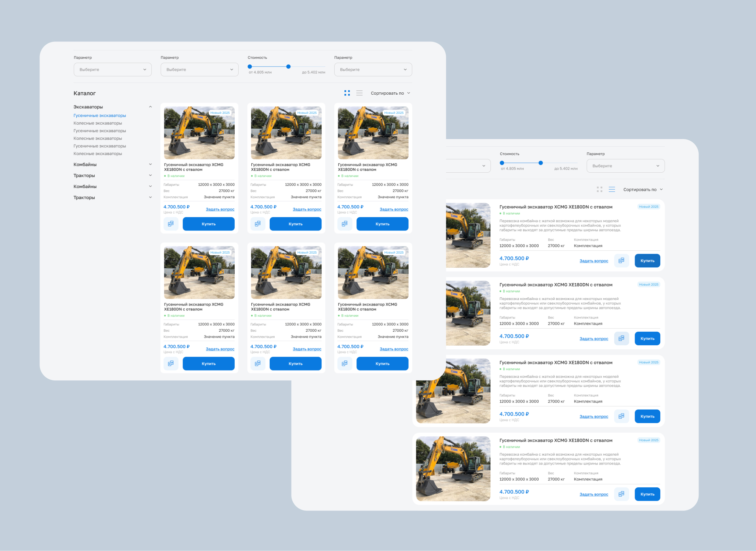Viewport: 756px width, 551px height.
Task: Click Купить in third list row
Action: tap(647, 416)
